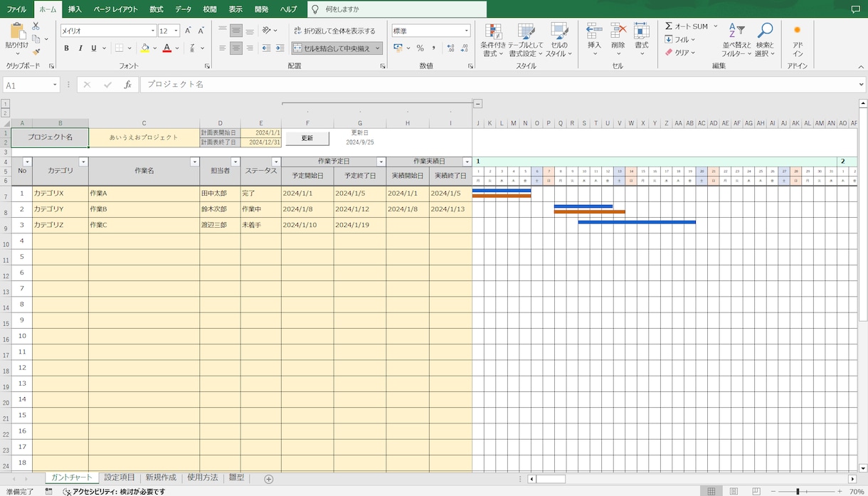Open the font size 12 dropdown
This screenshot has width=868, height=496.
click(x=176, y=31)
